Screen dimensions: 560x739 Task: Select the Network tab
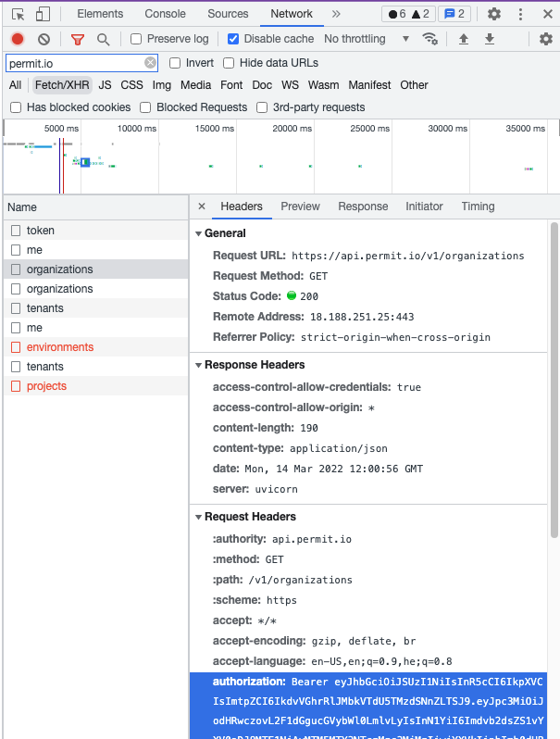click(292, 14)
